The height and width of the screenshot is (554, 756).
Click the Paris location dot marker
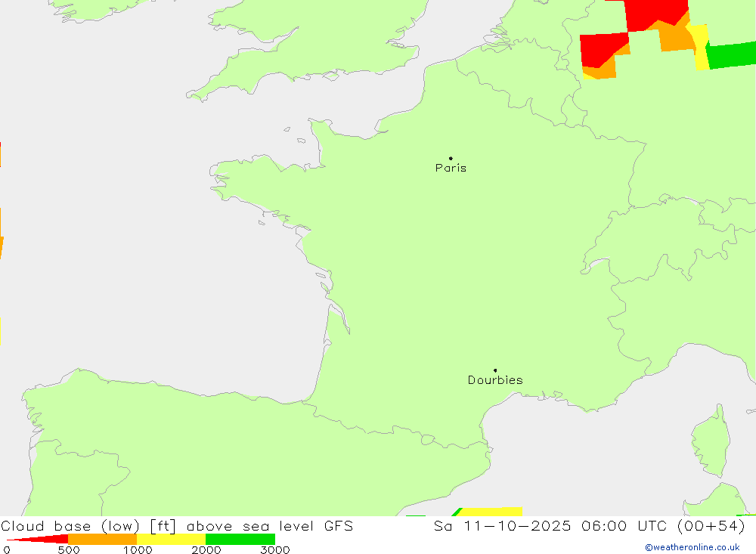click(451, 158)
